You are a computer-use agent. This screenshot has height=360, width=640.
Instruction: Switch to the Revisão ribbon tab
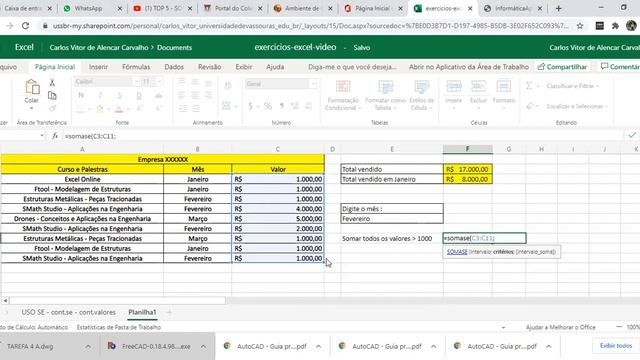tap(209, 67)
